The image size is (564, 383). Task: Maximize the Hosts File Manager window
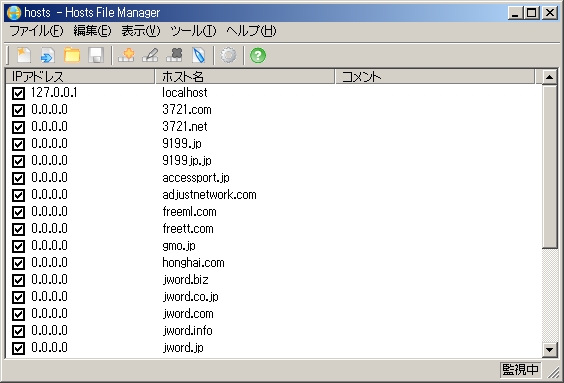click(x=532, y=13)
